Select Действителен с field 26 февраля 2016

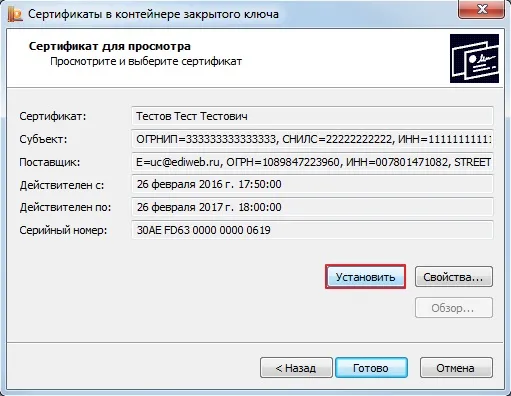(312, 184)
